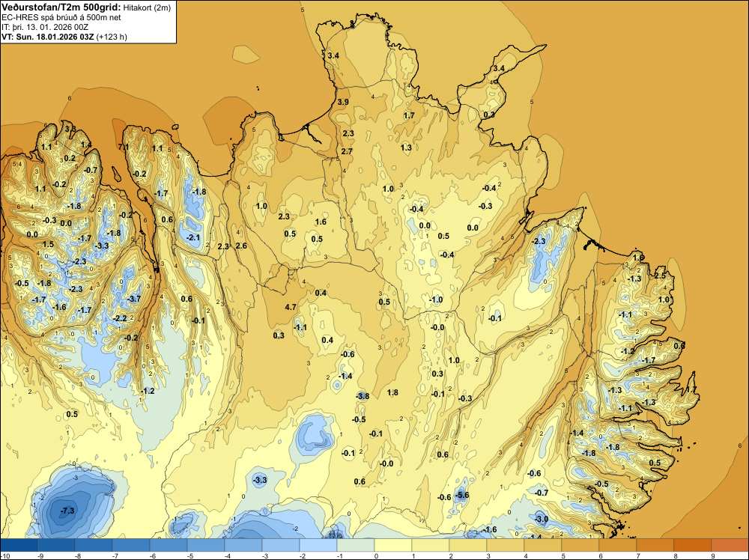The width and height of the screenshot is (749, 560).
Task: Click the -7.3 temperature value on map
Action: [67, 511]
